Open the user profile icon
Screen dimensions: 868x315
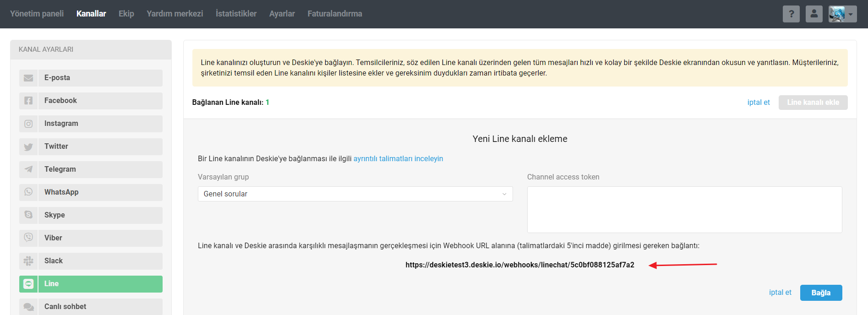814,14
